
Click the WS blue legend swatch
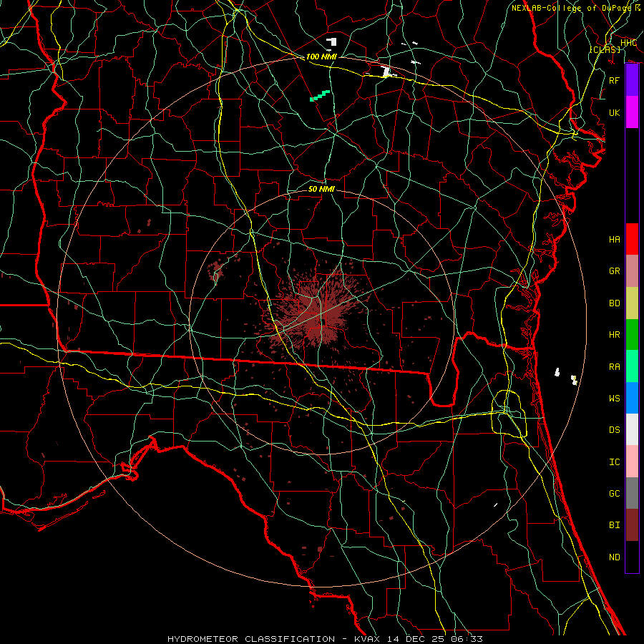pyautogui.click(x=632, y=398)
